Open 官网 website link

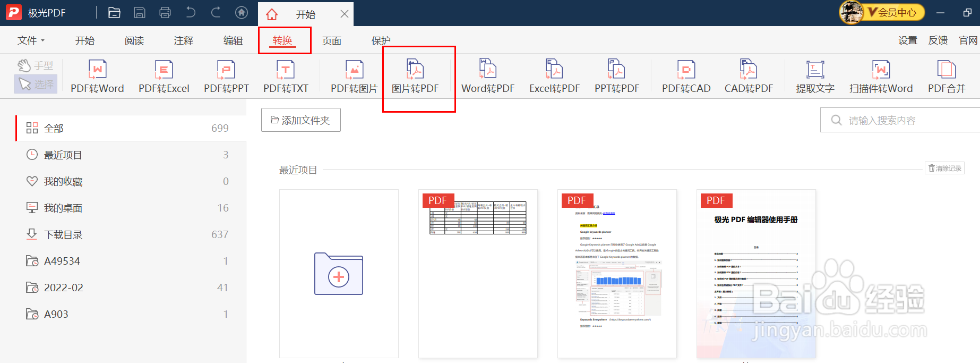pyautogui.click(x=968, y=40)
